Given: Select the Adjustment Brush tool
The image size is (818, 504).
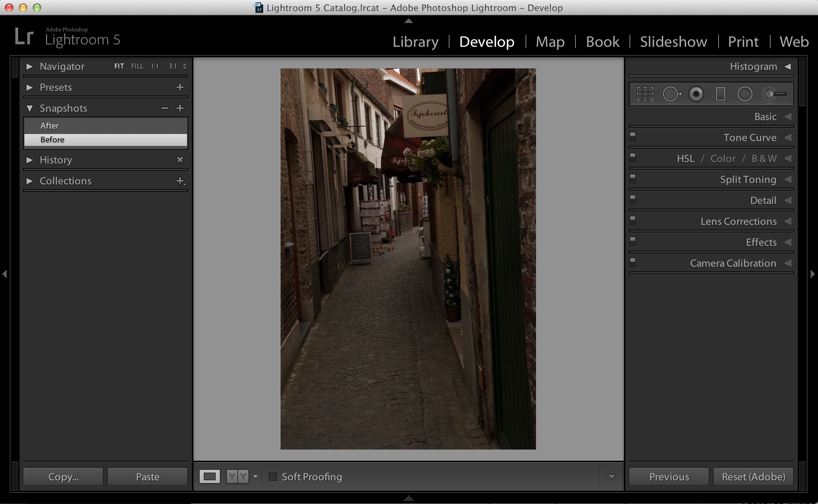Looking at the screenshot, I should click(775, 94).
